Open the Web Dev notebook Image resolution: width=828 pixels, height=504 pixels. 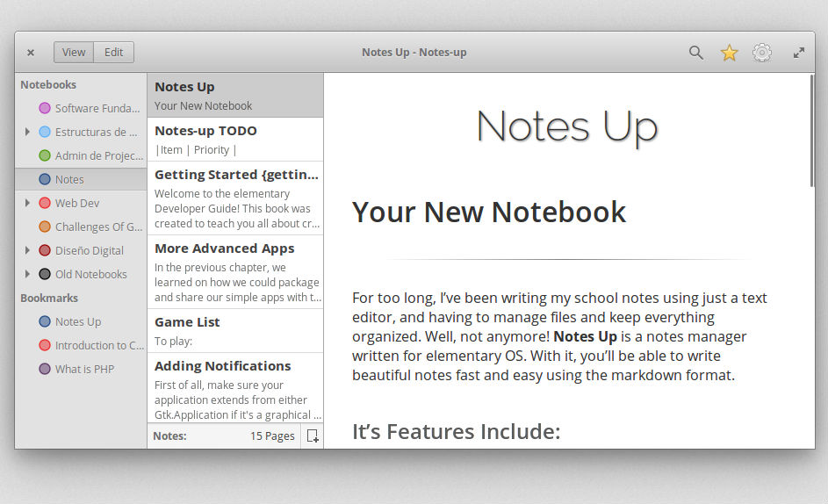pos(81,203)
